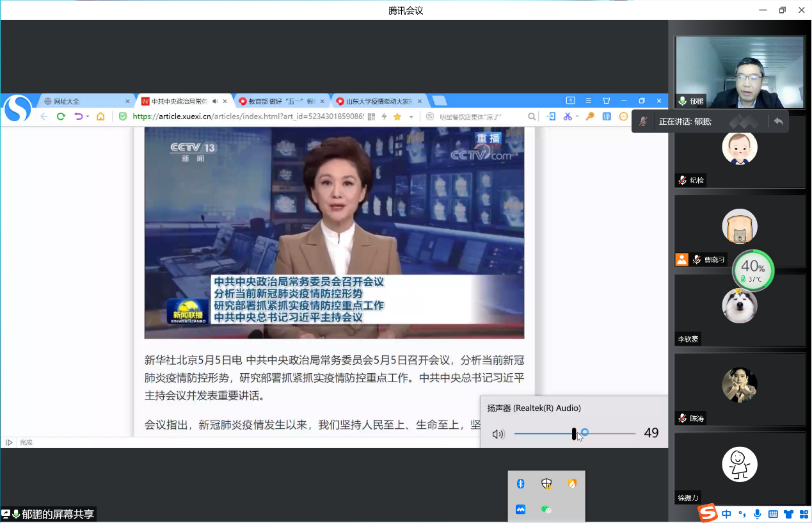This screenshot has height=523, width=812.
Task: Open WeChat from the system tray
Action: 546,510
